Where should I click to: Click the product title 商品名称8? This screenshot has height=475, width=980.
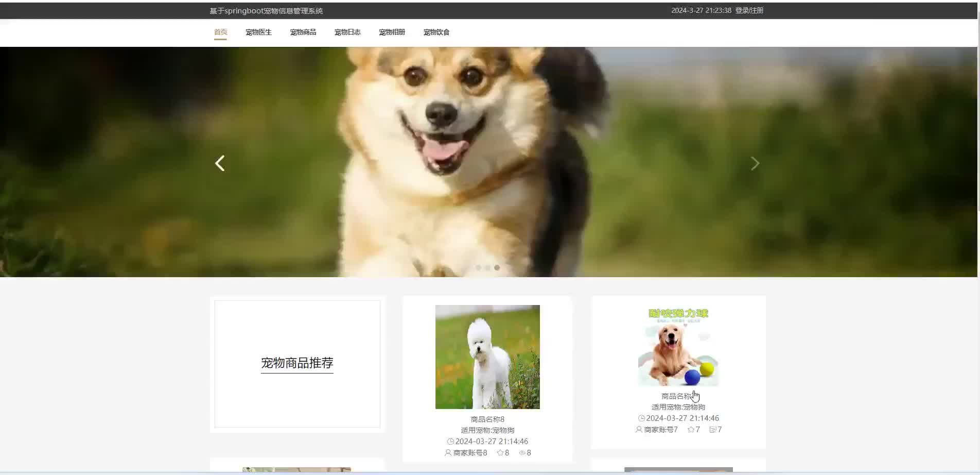(487, 419)
